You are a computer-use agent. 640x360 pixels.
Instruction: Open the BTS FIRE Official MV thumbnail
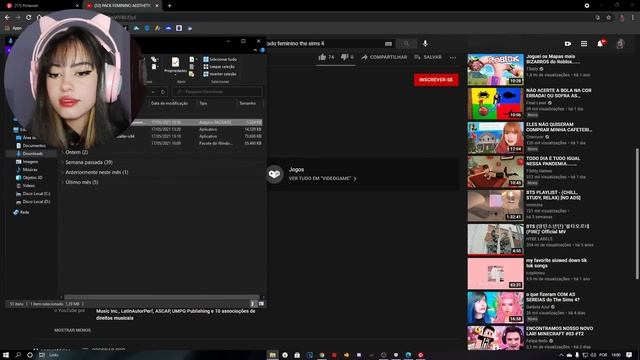[496, 240]
